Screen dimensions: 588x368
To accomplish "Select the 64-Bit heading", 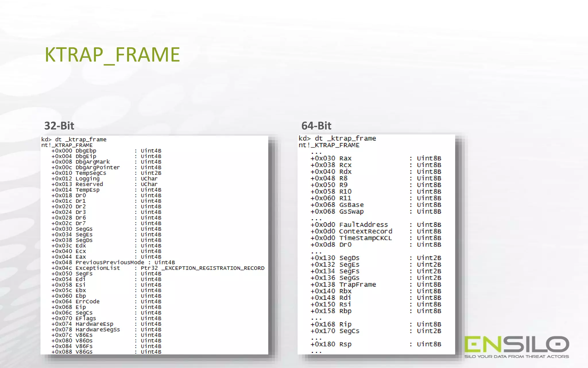I will (x=316, y=126).
